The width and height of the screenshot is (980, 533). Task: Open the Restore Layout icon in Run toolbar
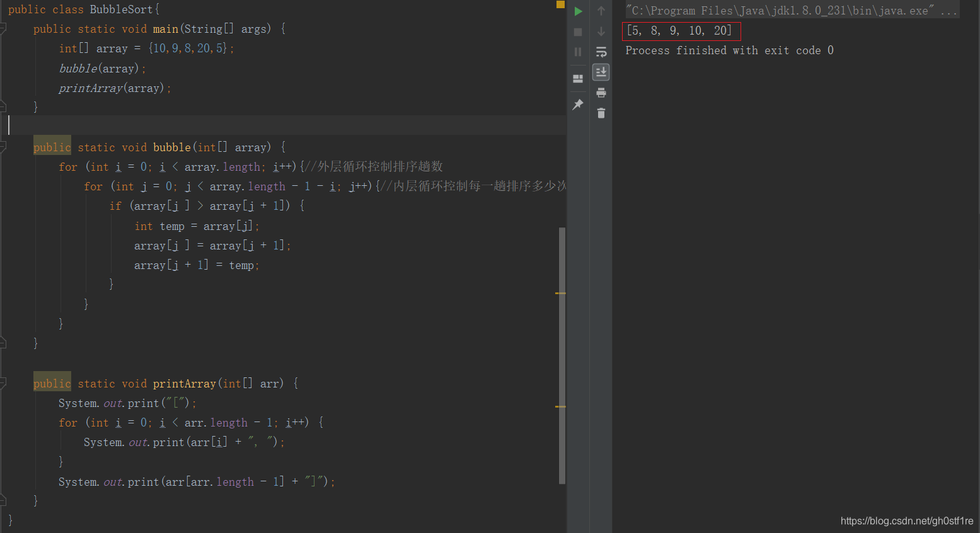578,79
